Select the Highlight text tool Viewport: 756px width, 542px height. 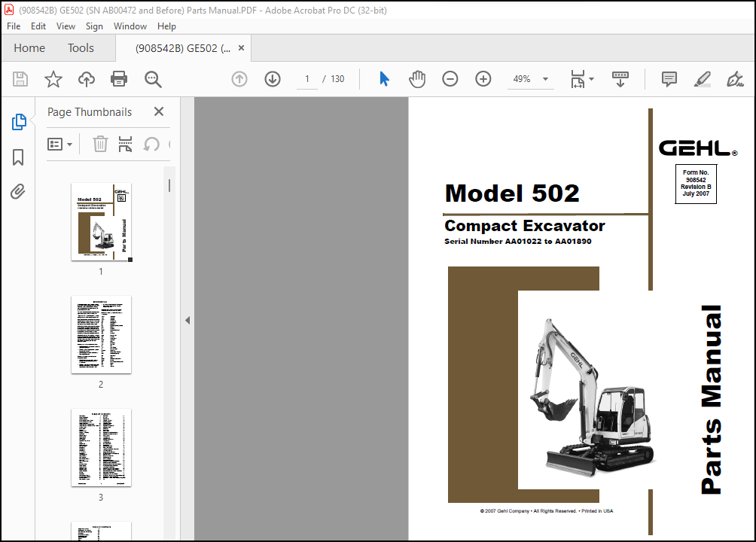(702, 79)
